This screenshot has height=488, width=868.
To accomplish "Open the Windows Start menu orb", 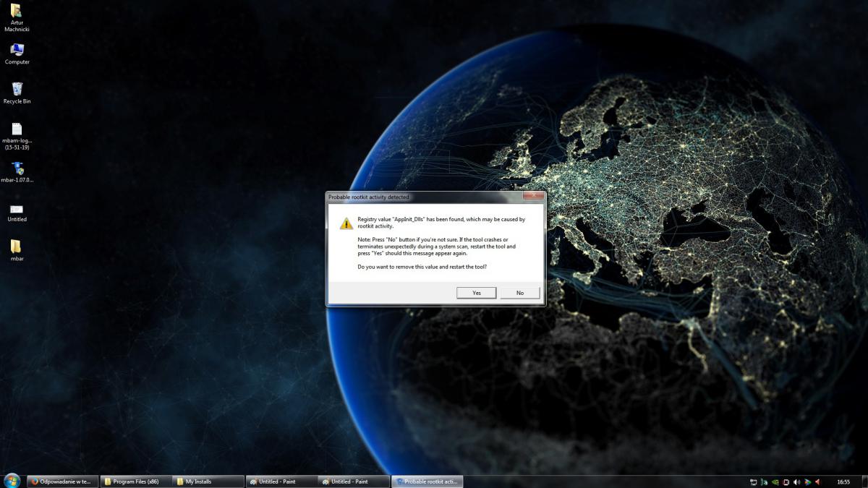I will click(12, 481).
